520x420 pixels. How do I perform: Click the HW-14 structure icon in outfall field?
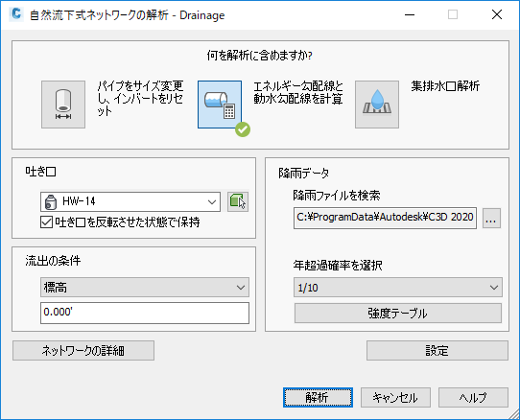pos(51,202)
